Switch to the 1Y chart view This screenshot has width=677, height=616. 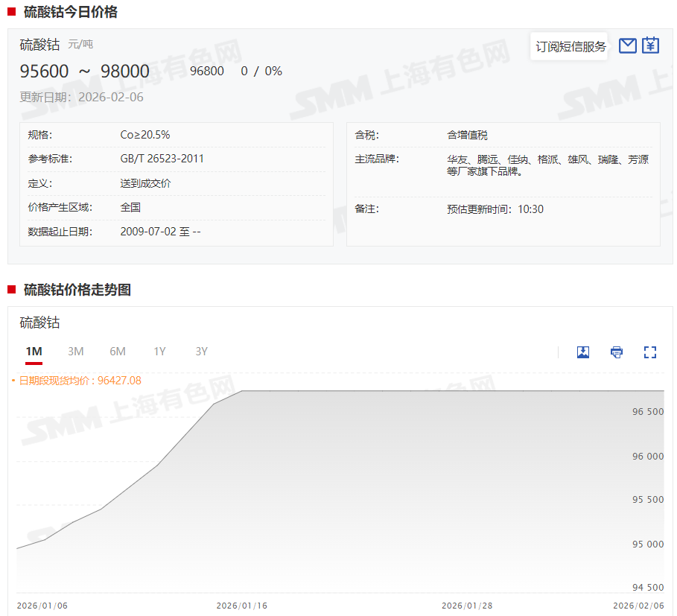(159, 352)
